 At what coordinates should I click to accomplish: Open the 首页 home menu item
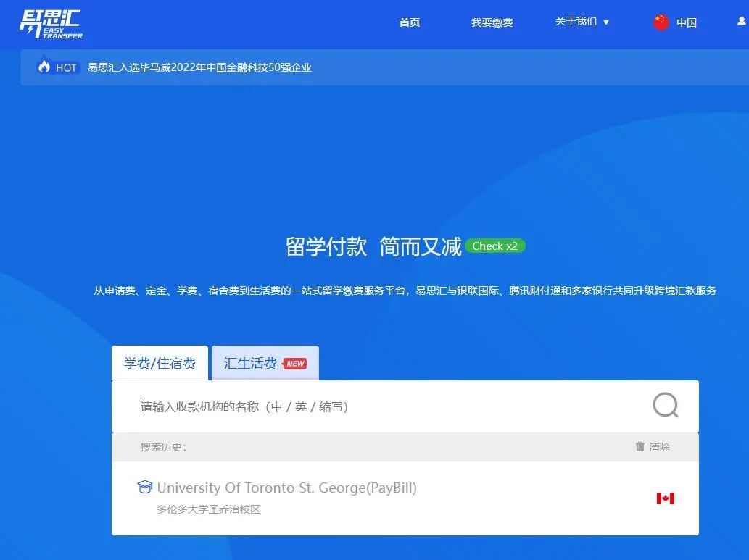click(410, 22)
